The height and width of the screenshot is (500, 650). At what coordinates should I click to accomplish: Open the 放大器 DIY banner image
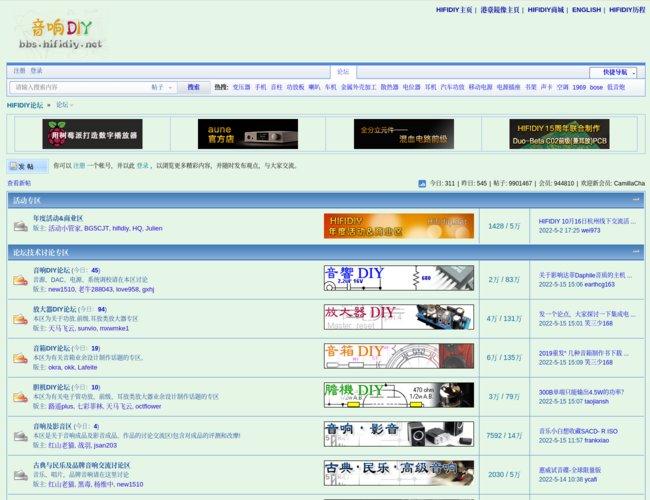tap(398, 317)
